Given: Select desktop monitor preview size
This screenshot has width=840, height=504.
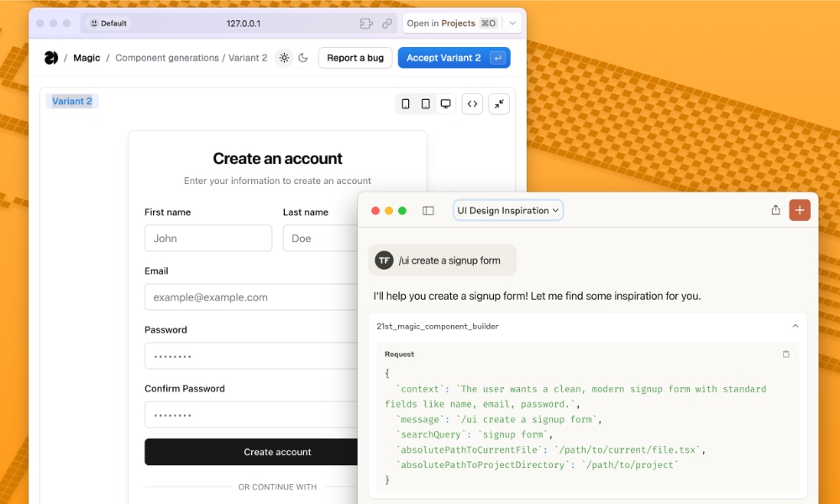Looking at the screenshot, I should click(446, 104).
